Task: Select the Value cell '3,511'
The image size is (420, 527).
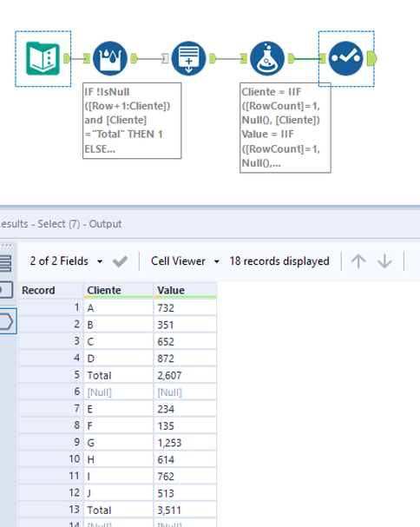Action: click(x=185, y=510)
